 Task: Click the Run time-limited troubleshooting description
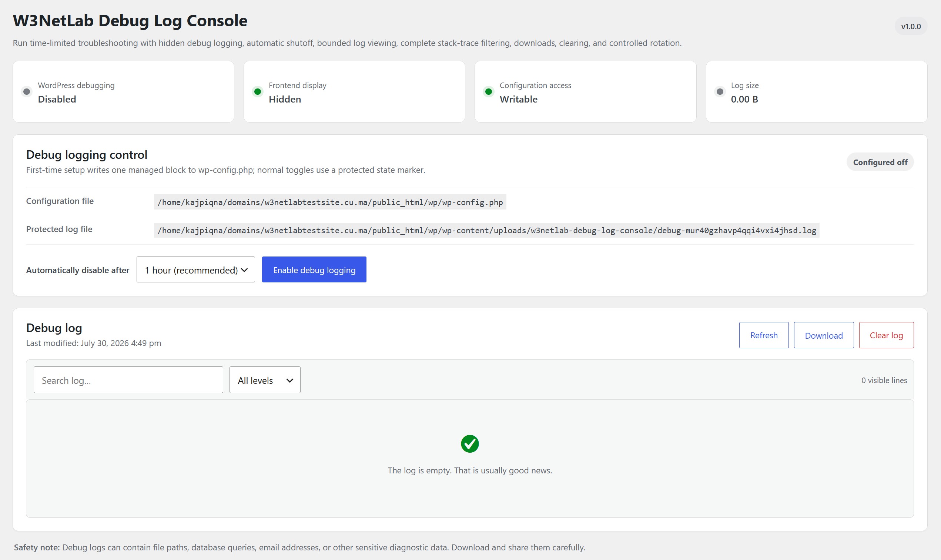pyautogui.click(x=347, y=43)
